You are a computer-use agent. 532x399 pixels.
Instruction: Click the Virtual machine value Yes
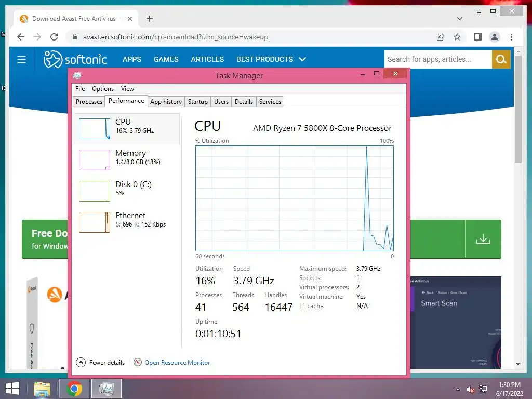click(361, 297)
